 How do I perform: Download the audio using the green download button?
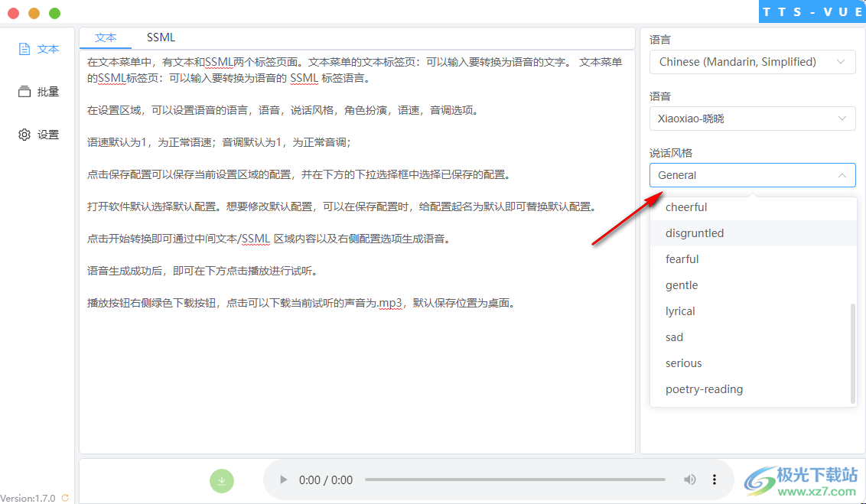coord(222,480)
